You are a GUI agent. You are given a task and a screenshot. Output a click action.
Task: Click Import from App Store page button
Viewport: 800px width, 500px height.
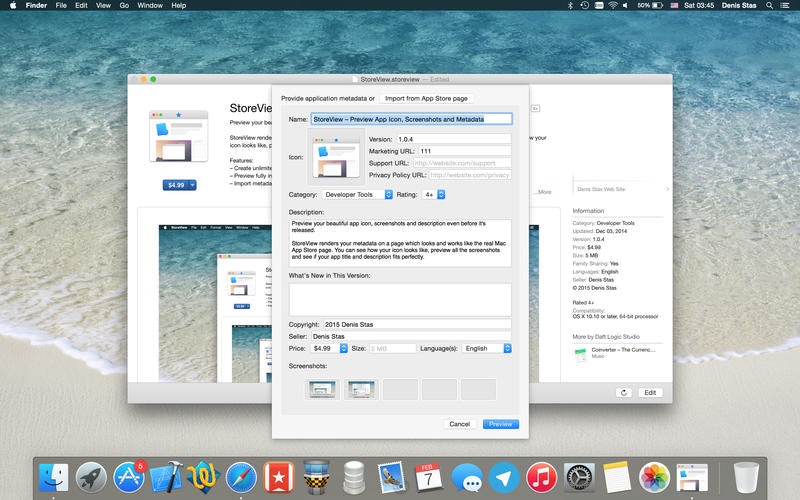tap(427, 98)
